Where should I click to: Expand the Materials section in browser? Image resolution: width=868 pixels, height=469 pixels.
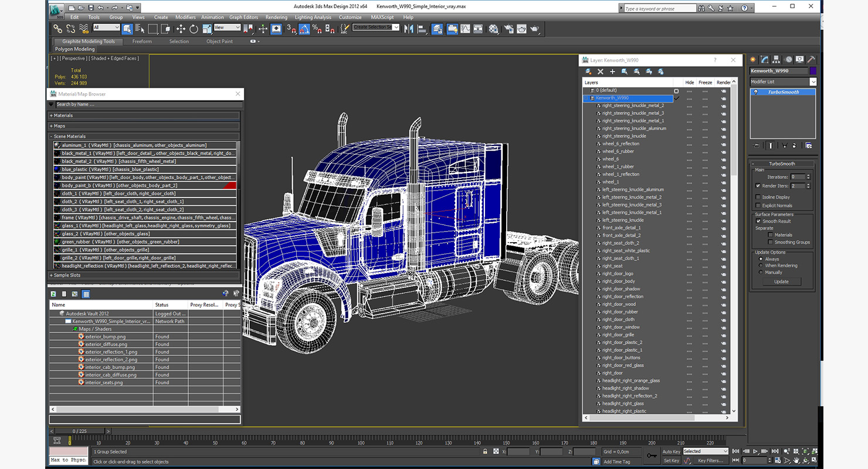[x=144, y=115]
